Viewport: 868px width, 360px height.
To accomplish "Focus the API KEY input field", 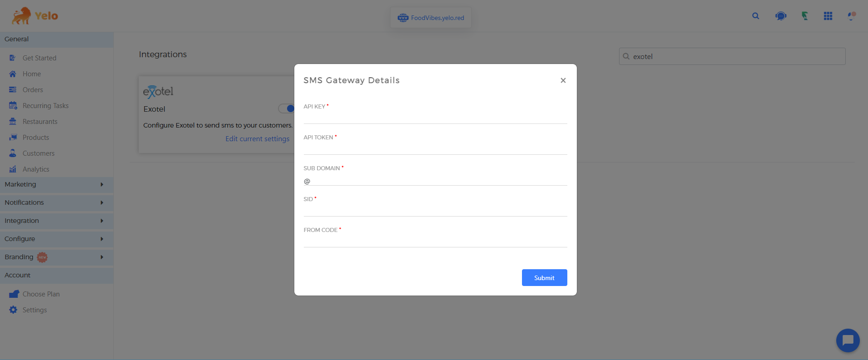I will pyautogui.click(x=435, y=118).
